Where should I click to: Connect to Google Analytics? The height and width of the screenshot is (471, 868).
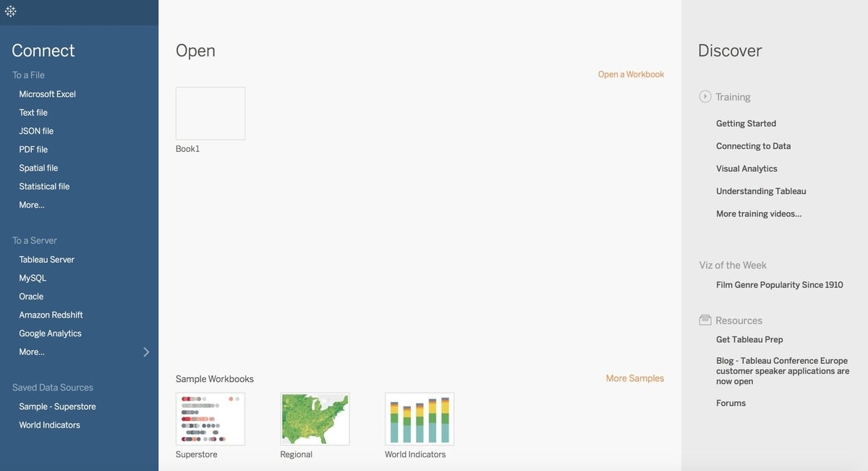point(50,333)
